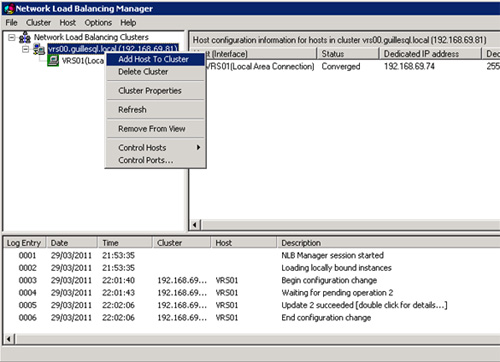
Task: Select the Network Load Balancing Clusters root
Action: point(91,37)
